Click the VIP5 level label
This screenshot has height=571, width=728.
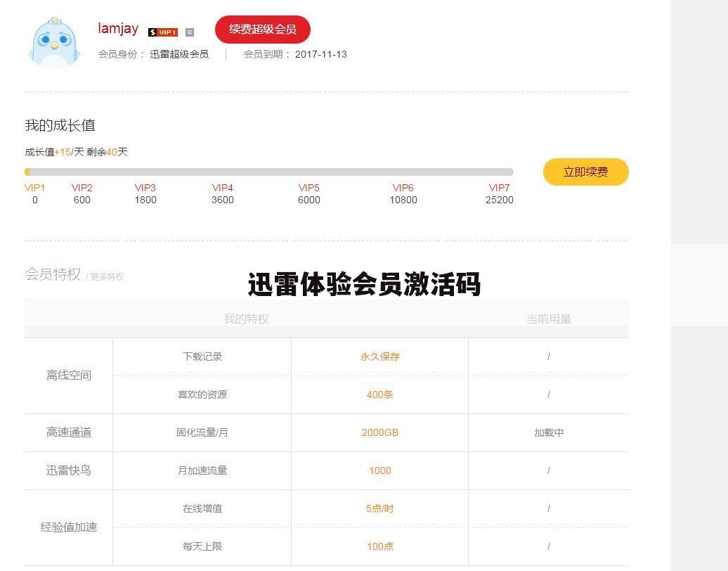click(308, 188)
